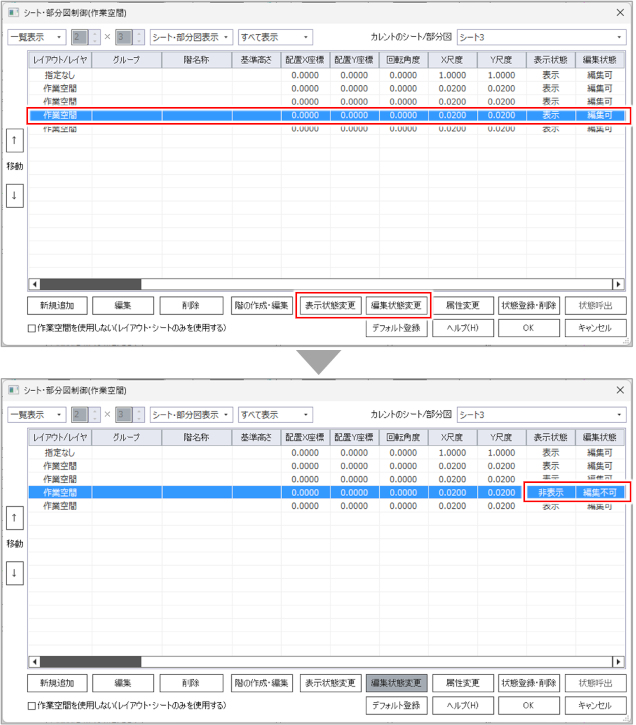Toggle the 非表示 cell in the highlighted row
This screenshot has width=636, height=725.
pos(550,493)
